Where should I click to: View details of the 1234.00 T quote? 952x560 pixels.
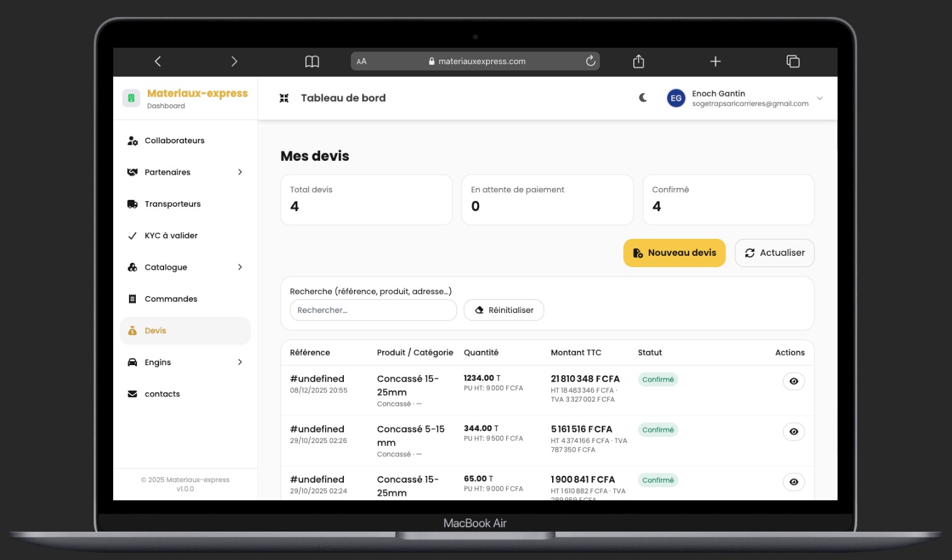[794, 382]
